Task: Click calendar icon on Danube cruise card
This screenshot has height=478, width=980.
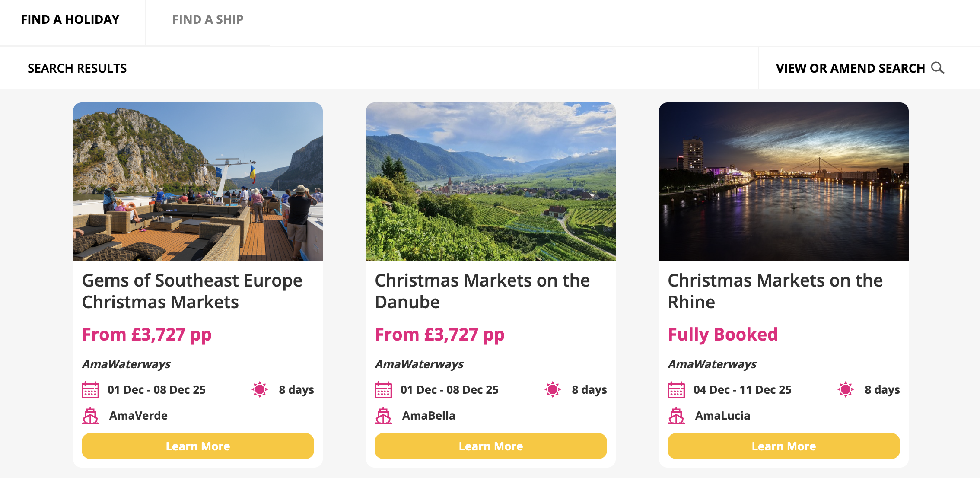Action: (x=383, y=390)
